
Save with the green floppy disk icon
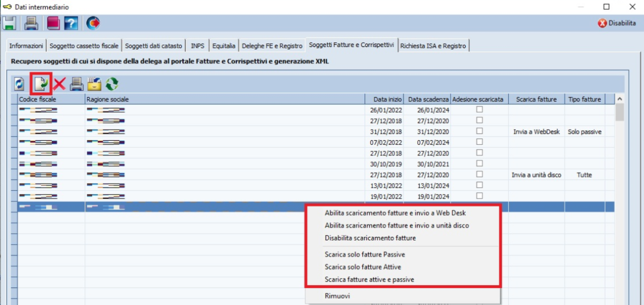tap(9, 23)
